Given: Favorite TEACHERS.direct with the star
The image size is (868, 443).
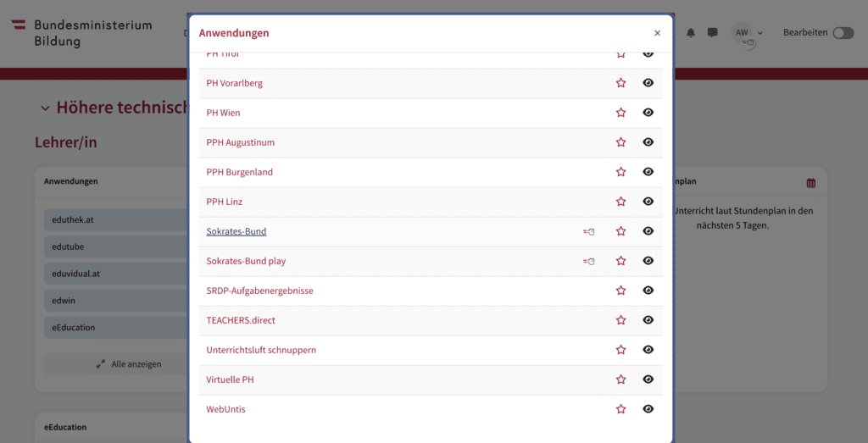Looking at the screenshot, I should (620, 320).
